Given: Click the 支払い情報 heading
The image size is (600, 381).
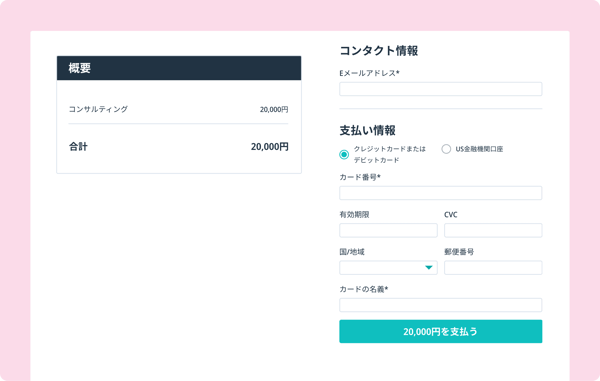Looking at the screenshot, I should (x=367, y=130).
